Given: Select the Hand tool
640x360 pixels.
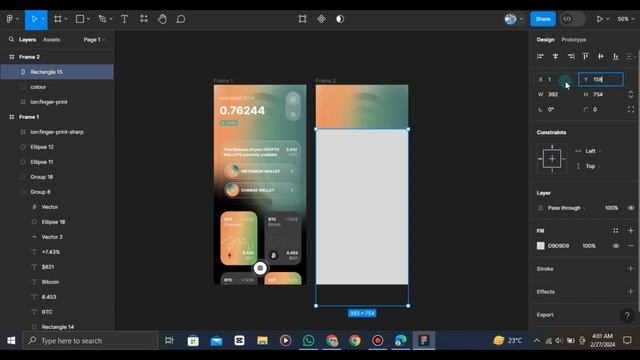Looking at the screenshot, I should click(162, 19).
